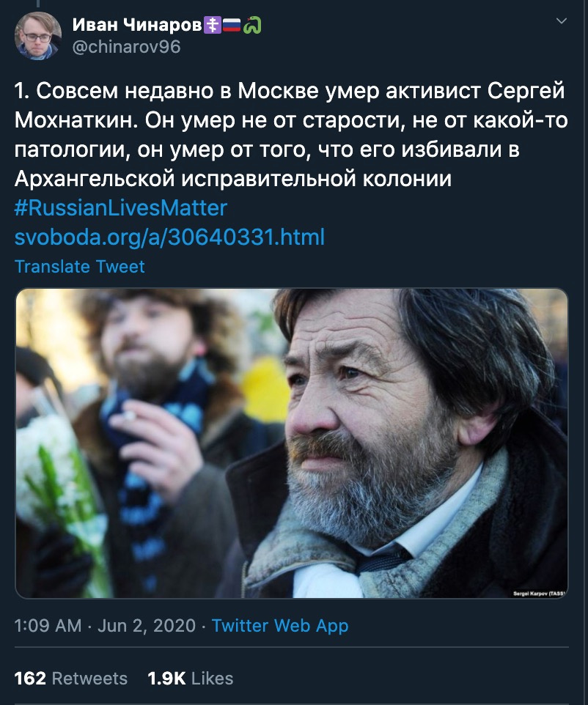
Task: Expand the tweet options chevron
Action: tap(561, 21)
